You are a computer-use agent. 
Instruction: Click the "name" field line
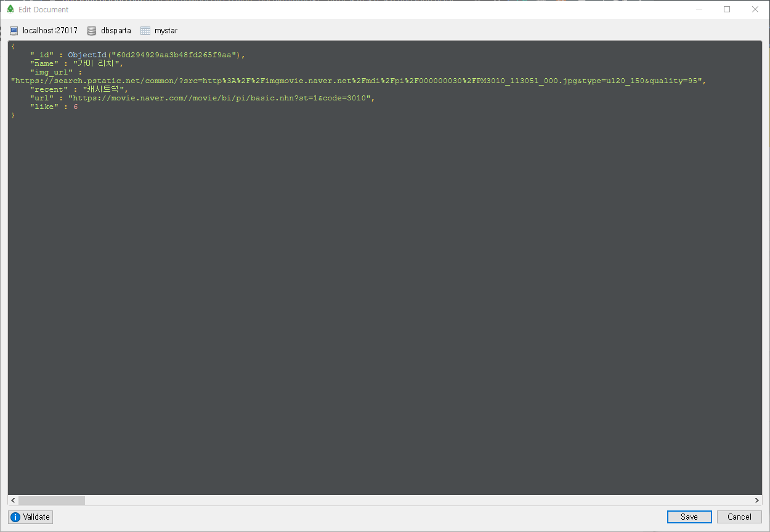77,63
